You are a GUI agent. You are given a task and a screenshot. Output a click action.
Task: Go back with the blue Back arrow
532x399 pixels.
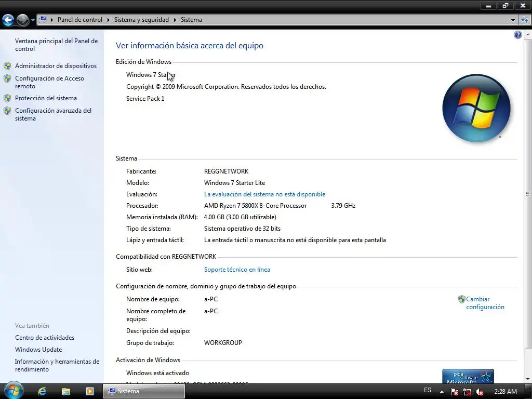click(8, 20)
